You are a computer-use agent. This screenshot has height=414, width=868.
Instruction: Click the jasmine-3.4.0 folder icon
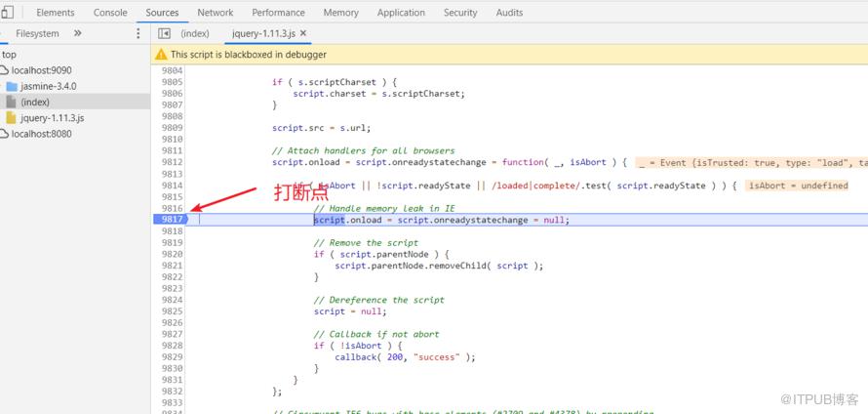(12, 87)
